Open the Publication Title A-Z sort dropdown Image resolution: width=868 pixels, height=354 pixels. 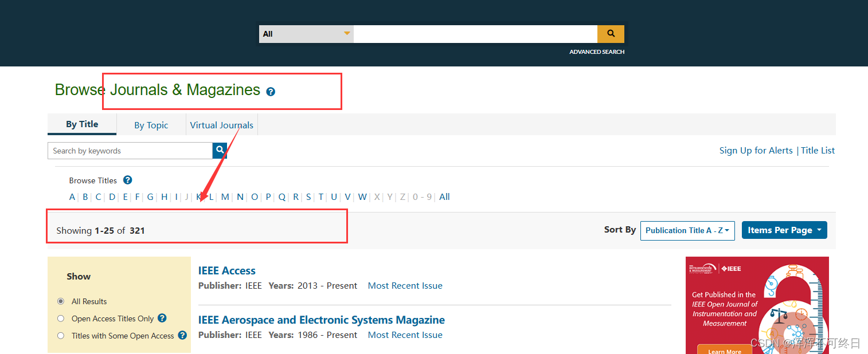[687, 230]
